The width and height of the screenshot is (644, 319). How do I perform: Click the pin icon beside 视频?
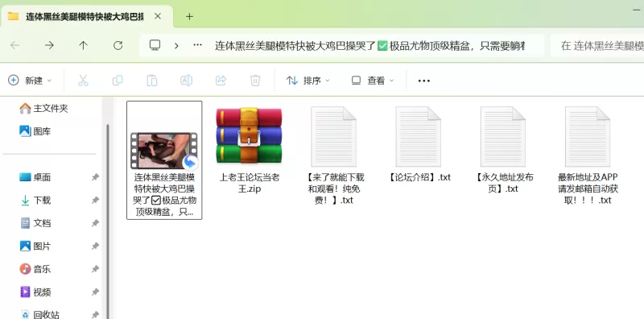(x=95, y=292)
